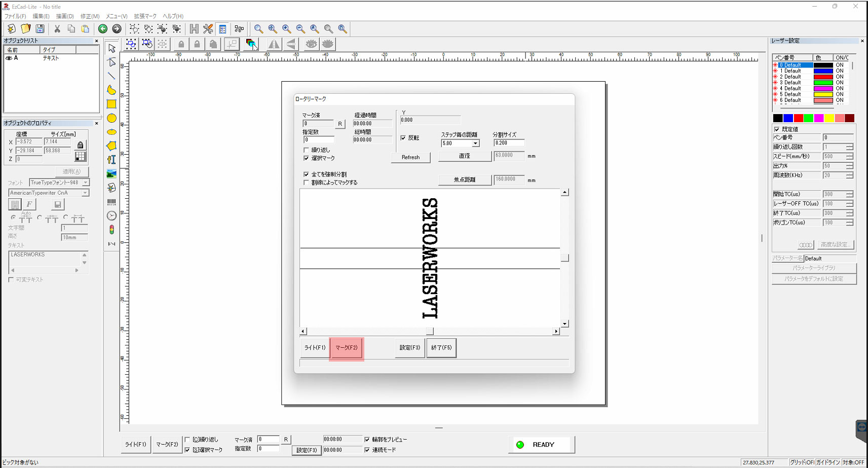Select the timer clock tool
Image resolution: width=868 pixels, height=468 pixels.
111,215
